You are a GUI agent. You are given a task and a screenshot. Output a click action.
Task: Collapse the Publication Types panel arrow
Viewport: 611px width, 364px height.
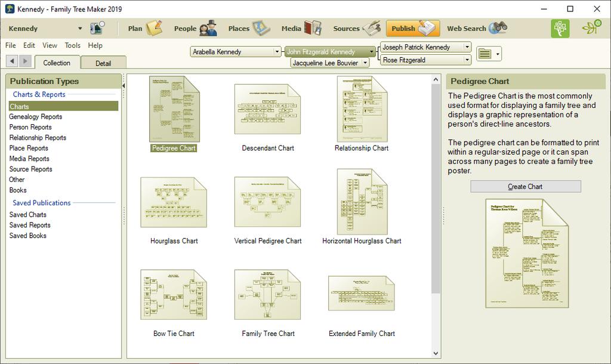pos(124,86)
